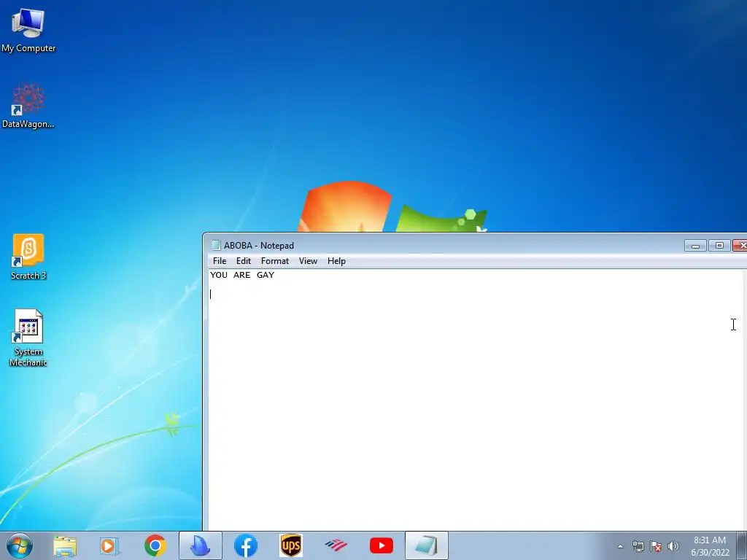Open Windows Explorer from the taskbar

click(x=65, y=545)
